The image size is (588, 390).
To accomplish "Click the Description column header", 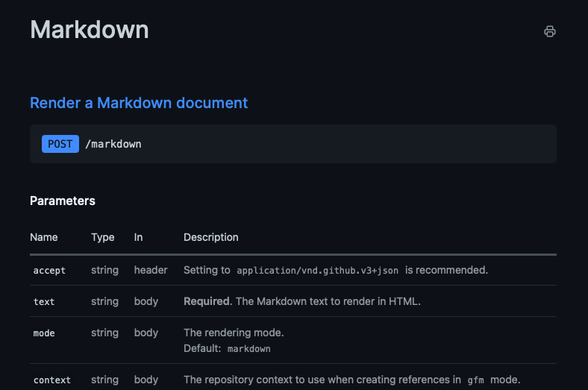I will coord(210,237).
